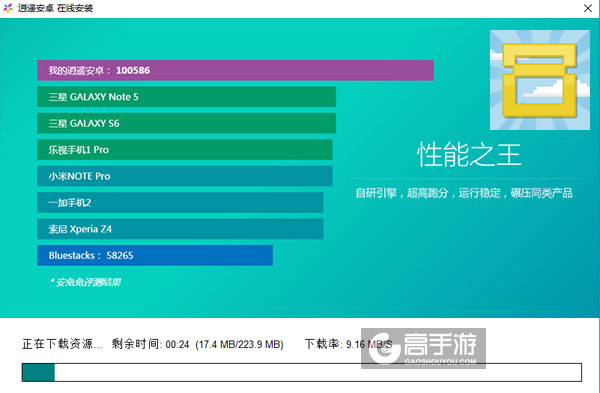
Task: Close the installer window
Action: (x=588, y=8)
